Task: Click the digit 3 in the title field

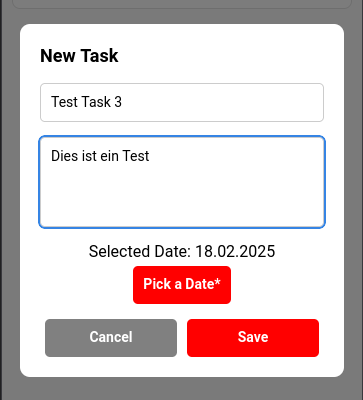Action: tap(118, 102)
